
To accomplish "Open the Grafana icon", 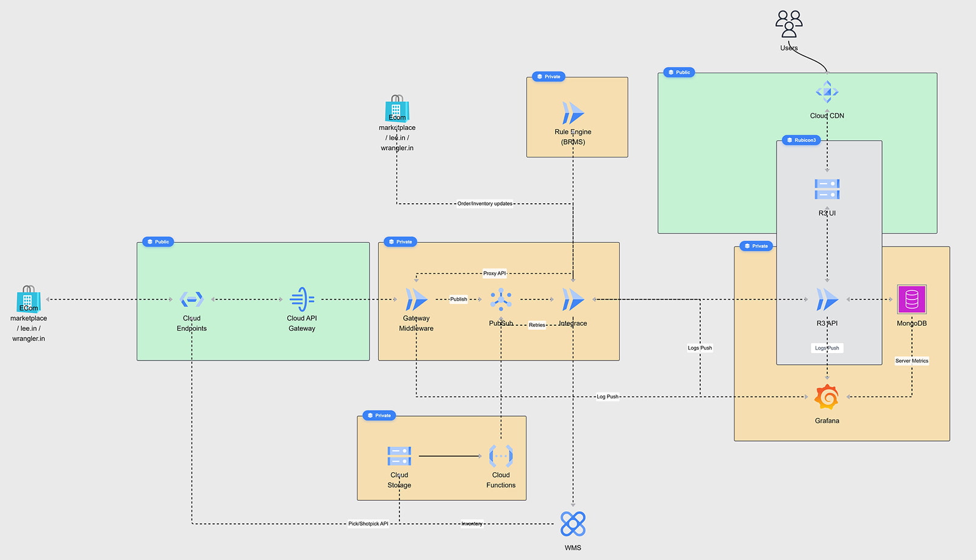I will [827, 395].
